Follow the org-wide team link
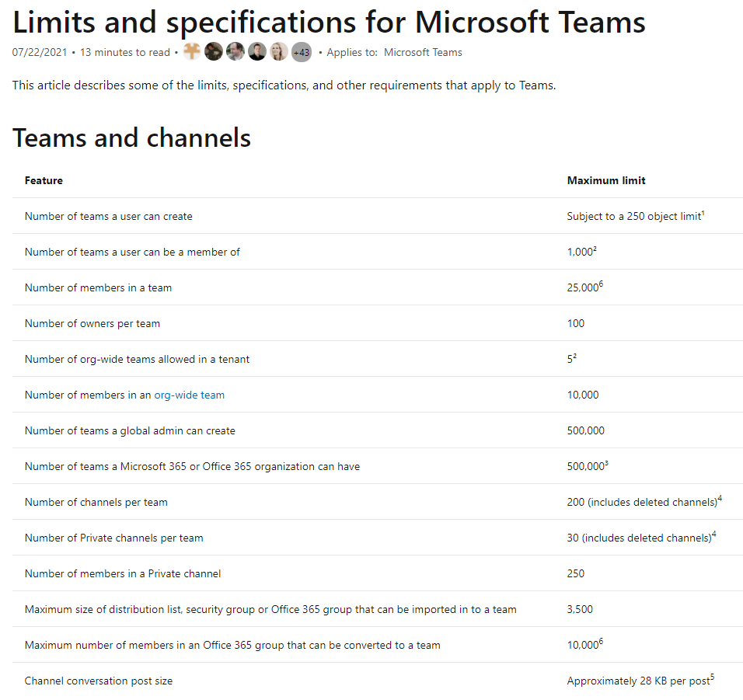Viewport: 743px width, 700px height. point(190,395)
